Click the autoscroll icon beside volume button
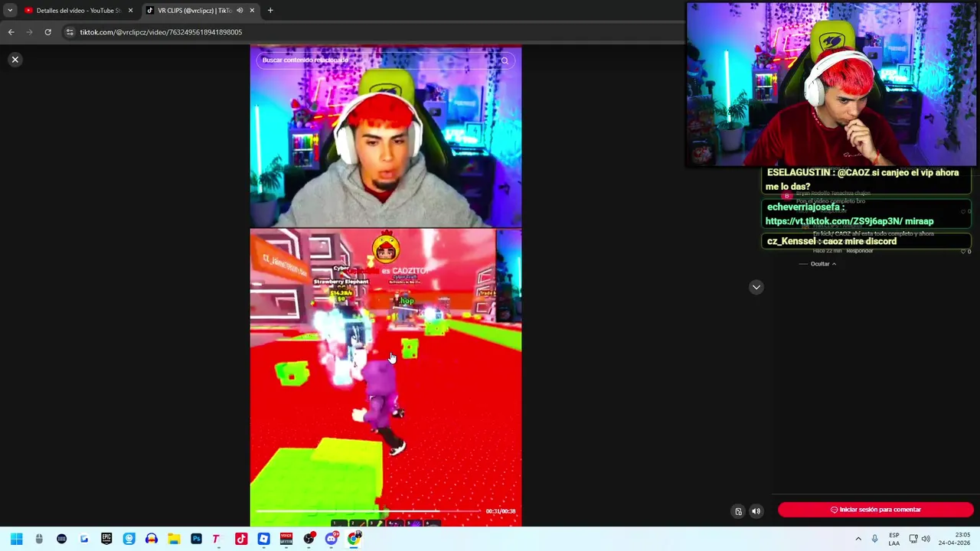 click(x=738, y=511)
